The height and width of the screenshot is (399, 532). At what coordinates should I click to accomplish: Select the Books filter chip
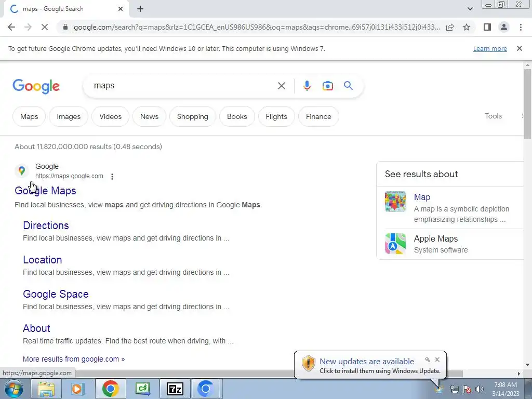[237, 116]
